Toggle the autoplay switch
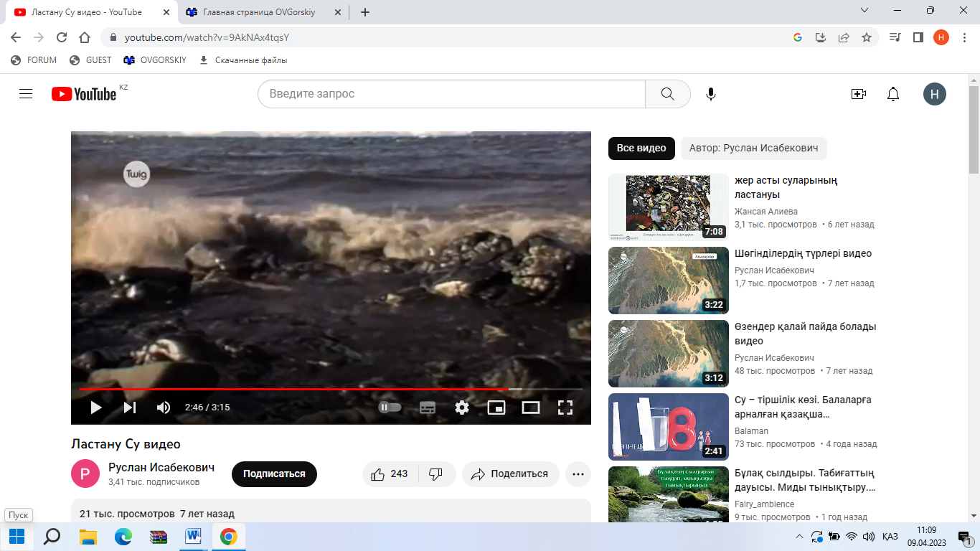 pos(390,408)
